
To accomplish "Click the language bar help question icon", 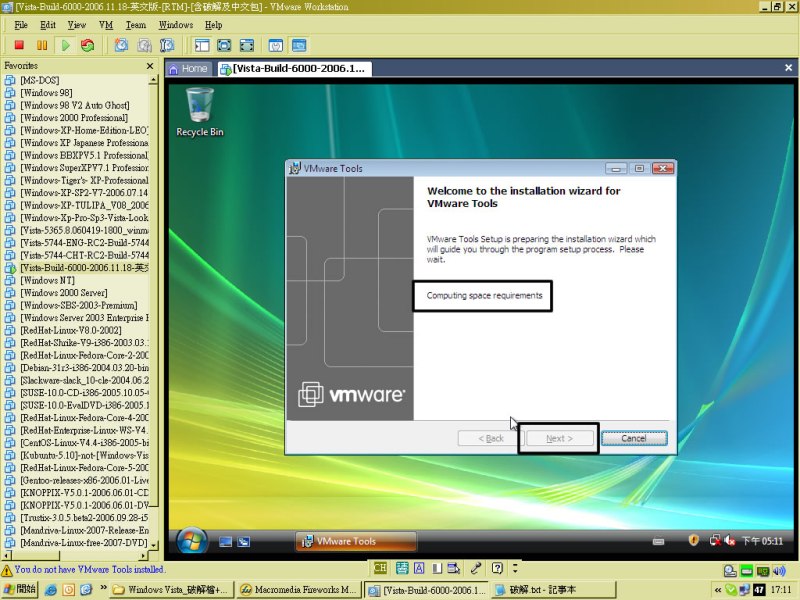I will [497, 568].
